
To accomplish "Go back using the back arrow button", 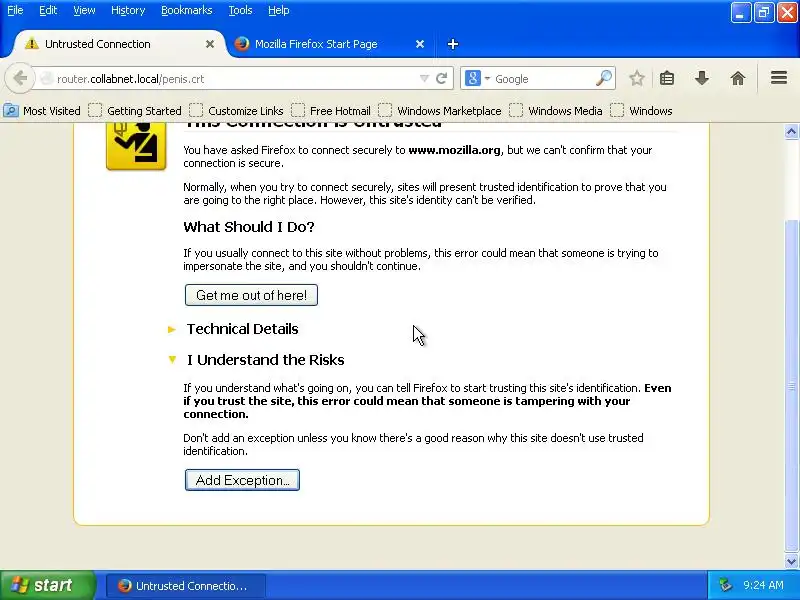I will [20, 79].
